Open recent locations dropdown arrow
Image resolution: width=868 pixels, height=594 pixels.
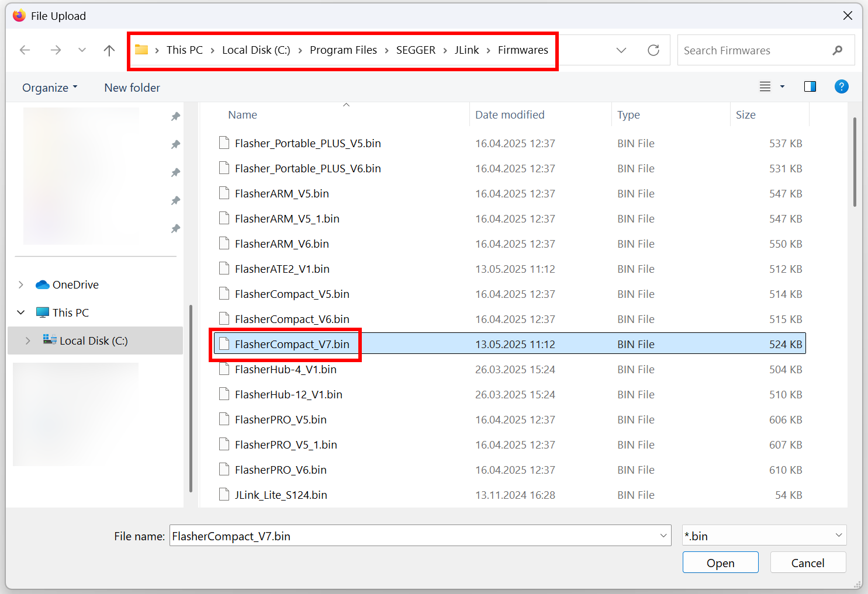82,50
